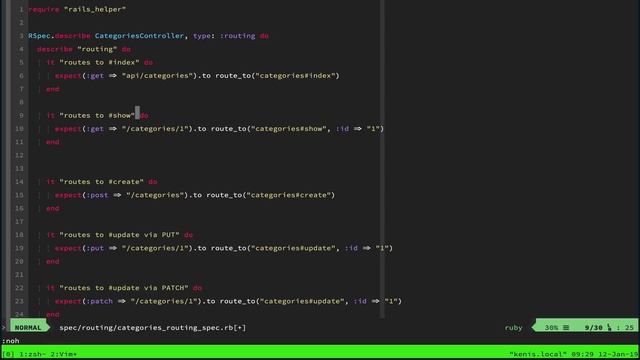Click "categories#update" string on line 23
Screen dimensions: 640x360
click(x=302, y=301)
